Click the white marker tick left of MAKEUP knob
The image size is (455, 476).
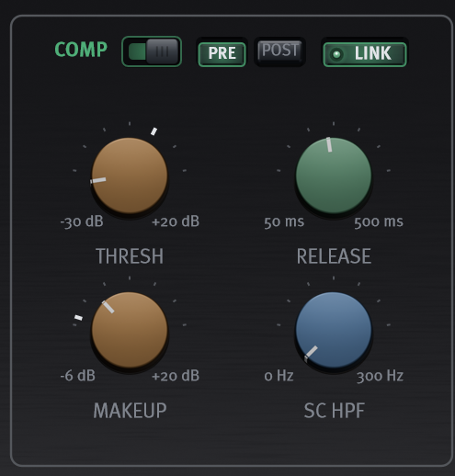[x=78, y=318]
